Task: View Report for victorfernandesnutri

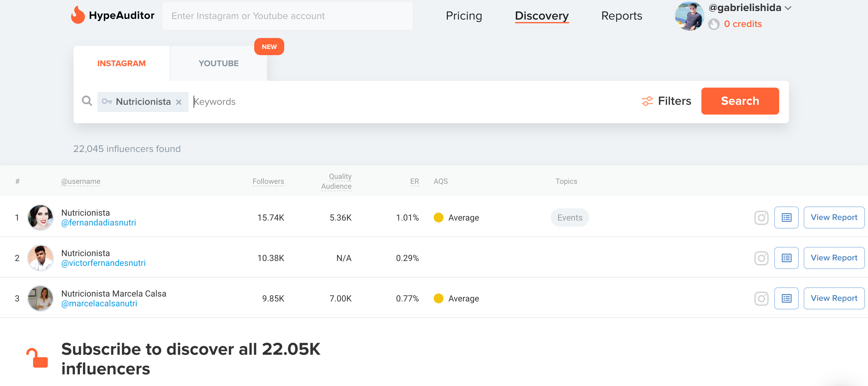Action: pyautogui.click(x=834, y=258)
